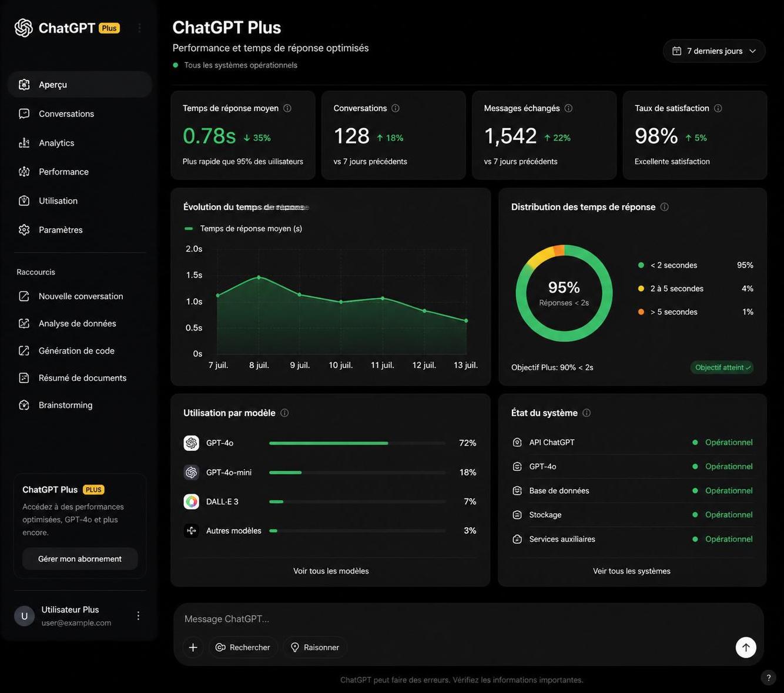Go to Conversations in the sidebar
Screen dimensions: 784x693
point(80,113)
